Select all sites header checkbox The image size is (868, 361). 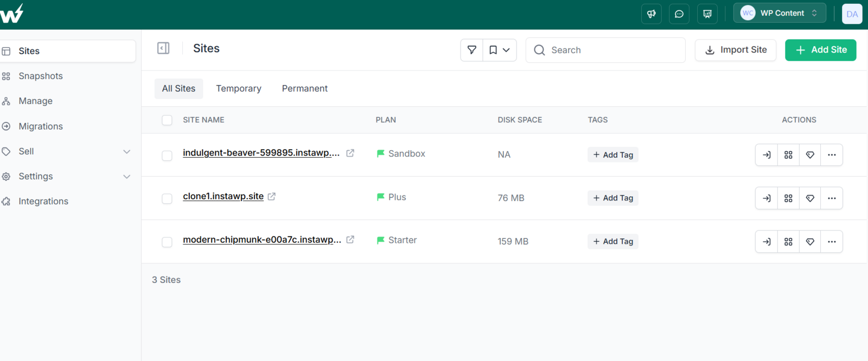(167, 120)
